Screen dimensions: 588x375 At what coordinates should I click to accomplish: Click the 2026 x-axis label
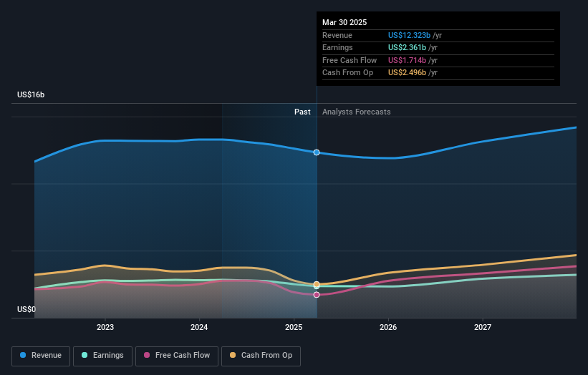click(388, 328)
